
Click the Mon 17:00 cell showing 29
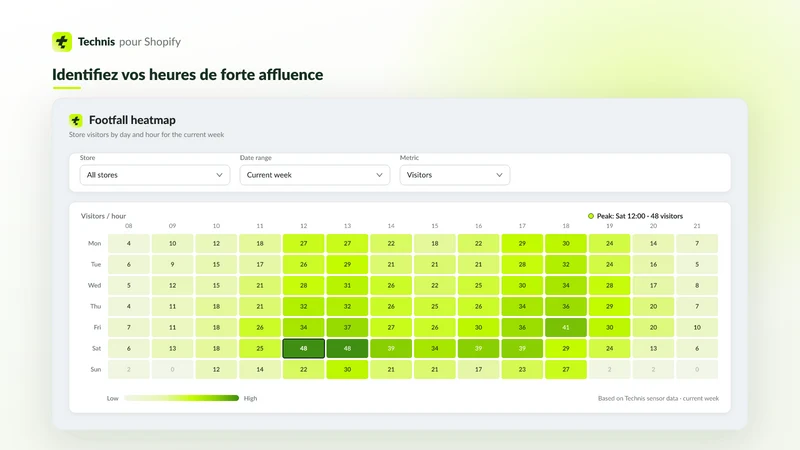pyautogui.click(x=522, y=243)
